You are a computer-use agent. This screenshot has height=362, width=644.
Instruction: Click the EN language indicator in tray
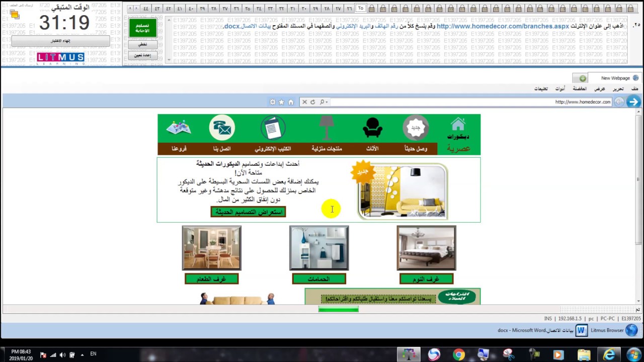(93, 354)
